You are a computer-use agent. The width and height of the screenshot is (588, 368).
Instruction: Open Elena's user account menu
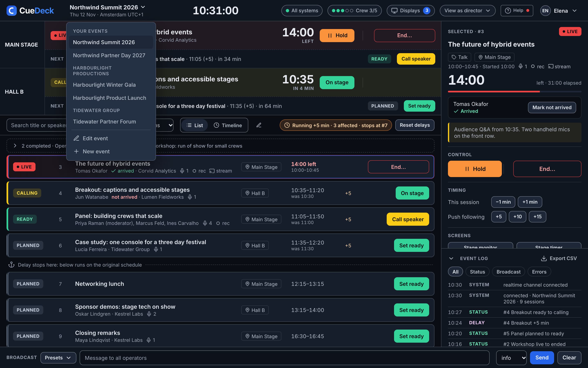559,11
